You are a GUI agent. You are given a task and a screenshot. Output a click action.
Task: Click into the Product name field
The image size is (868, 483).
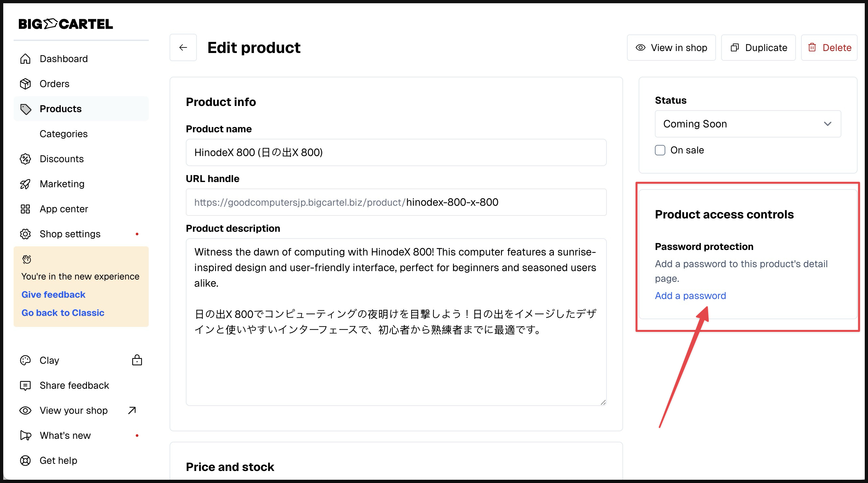[396, 152]
